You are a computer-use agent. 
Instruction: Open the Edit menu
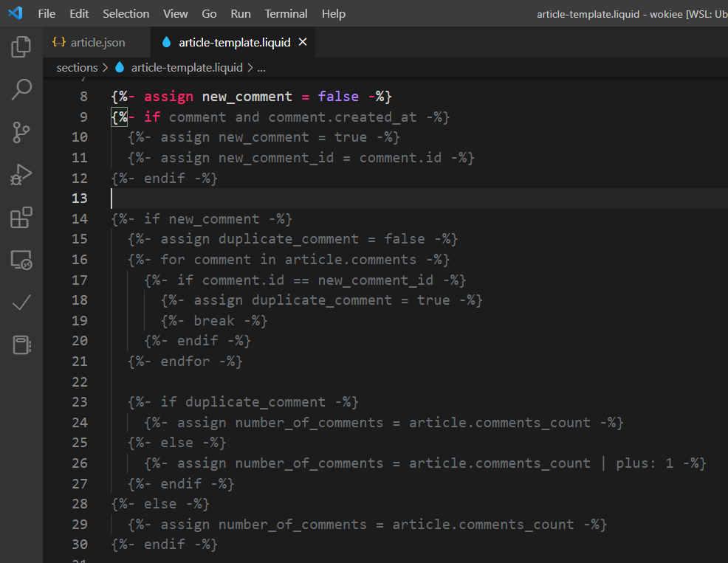point(79,14)
